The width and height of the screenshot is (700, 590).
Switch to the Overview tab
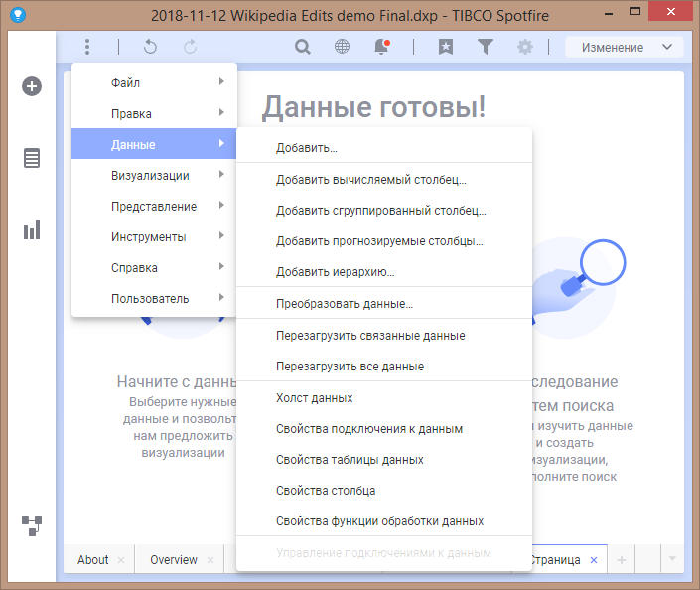click(x=174, y=559)
